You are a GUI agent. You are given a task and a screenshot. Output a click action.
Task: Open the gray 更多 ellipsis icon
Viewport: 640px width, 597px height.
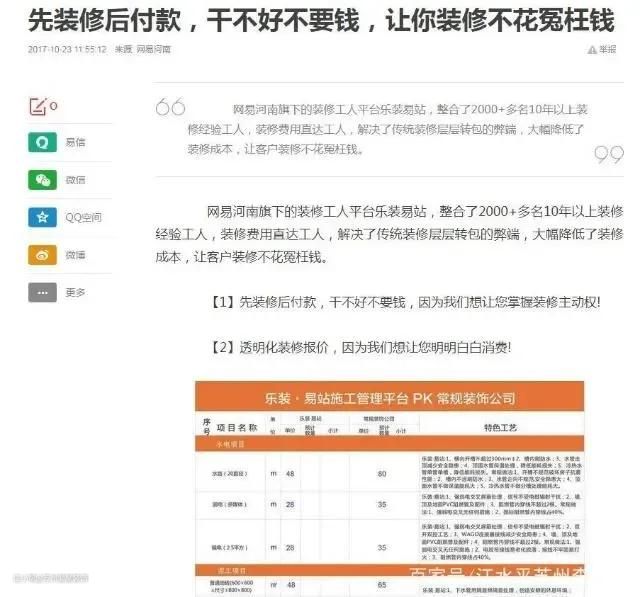pos(42,292)
